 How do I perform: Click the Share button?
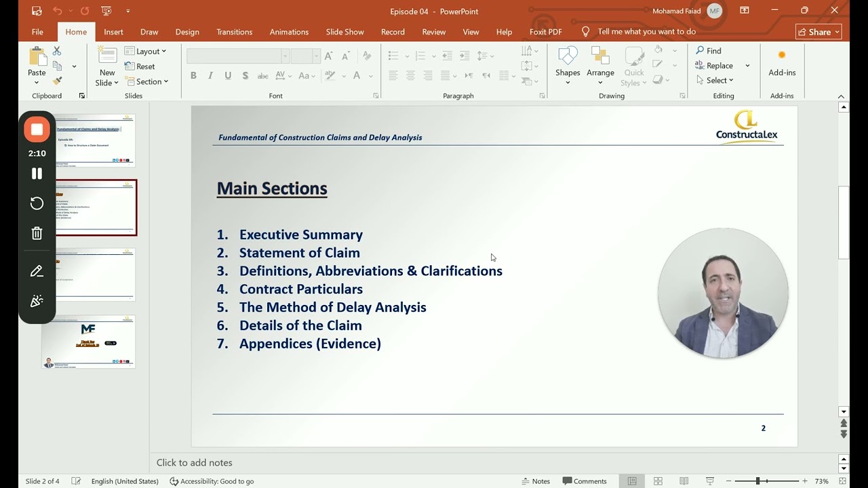[x=818, y=32]
